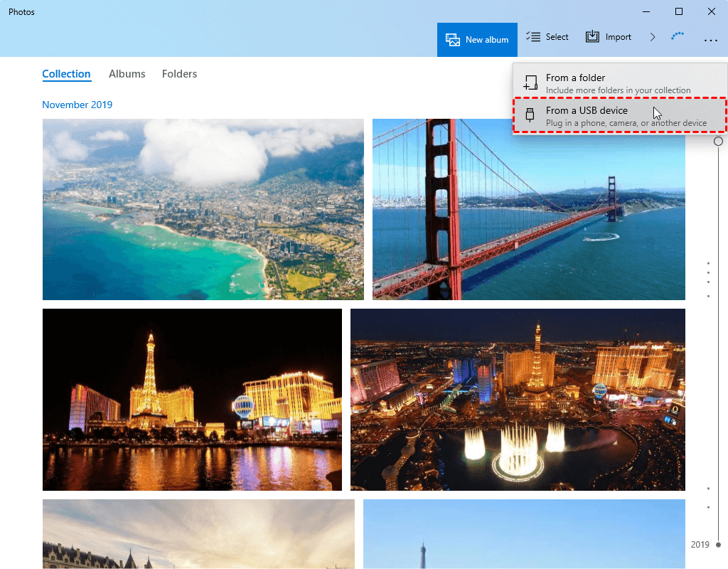Click the USB plug icon in the menu

click(x=530, y=115)
